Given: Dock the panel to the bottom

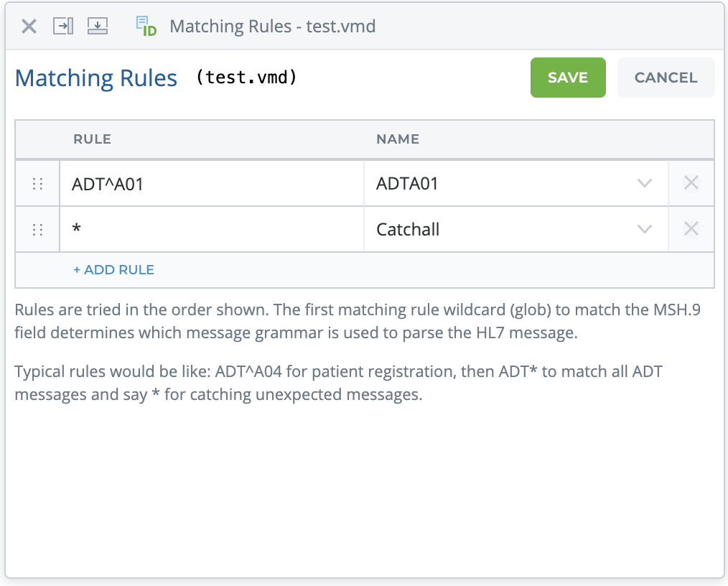Looking at the screenshot, I should pos(97,27).
